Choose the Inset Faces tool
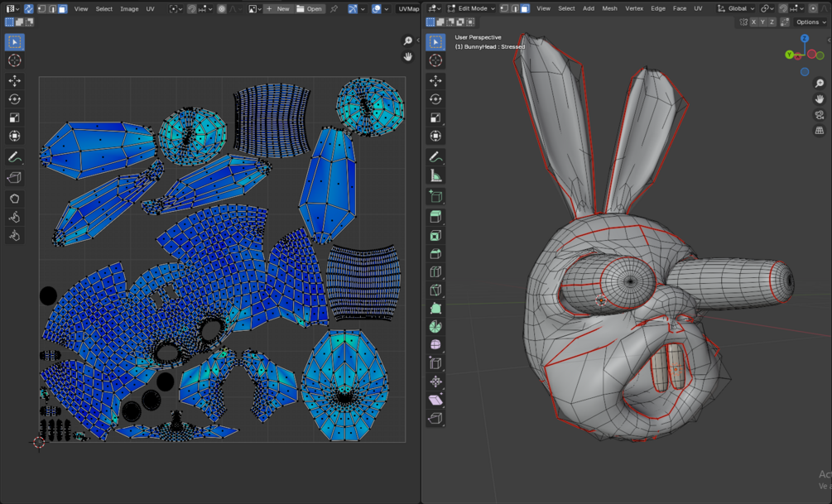Screen dimensions: 832x504 [435, 235]
